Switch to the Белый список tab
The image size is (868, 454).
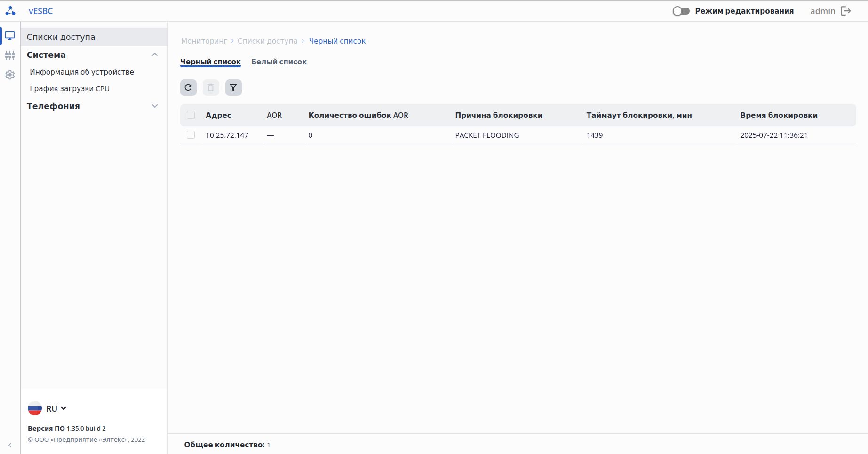click(279, 62)
